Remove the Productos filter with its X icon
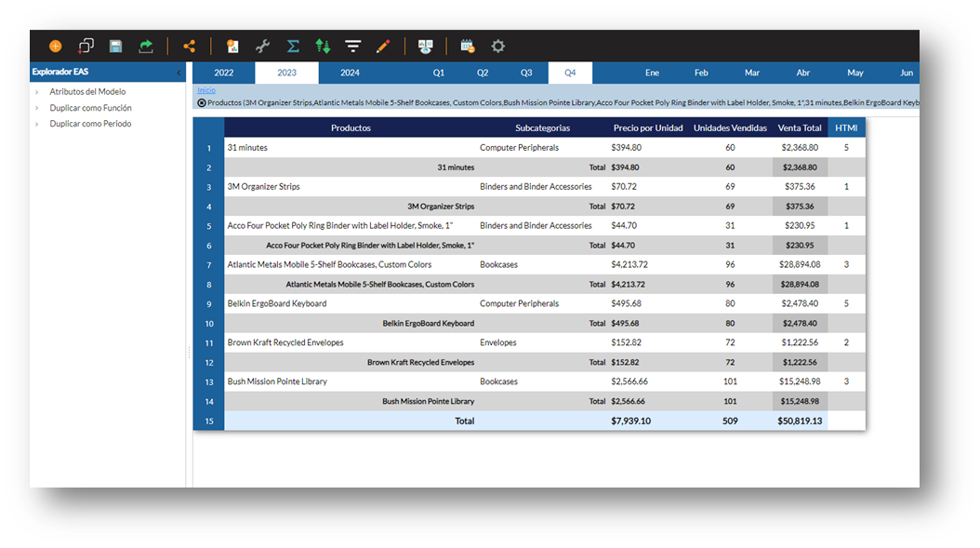 [x=202, y=102]
